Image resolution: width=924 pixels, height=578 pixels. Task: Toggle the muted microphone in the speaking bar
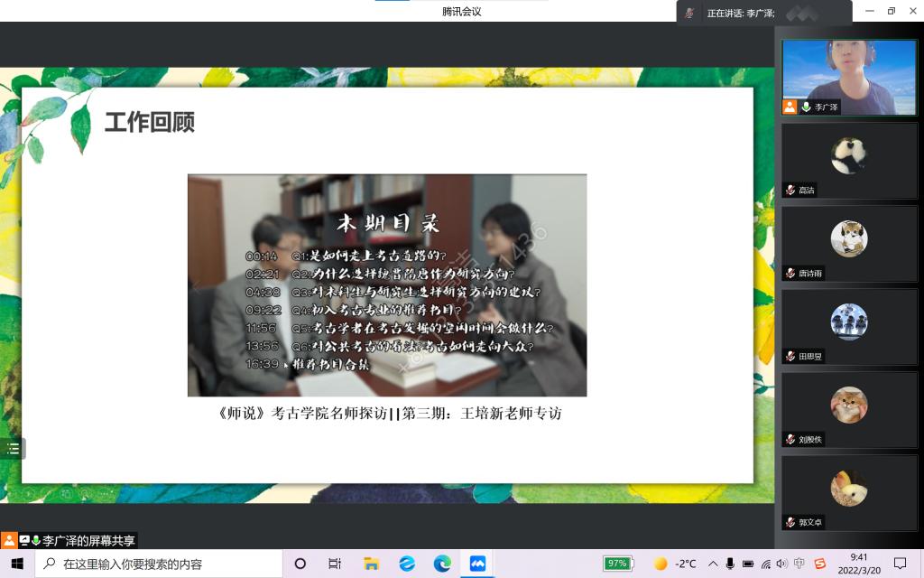689,13
